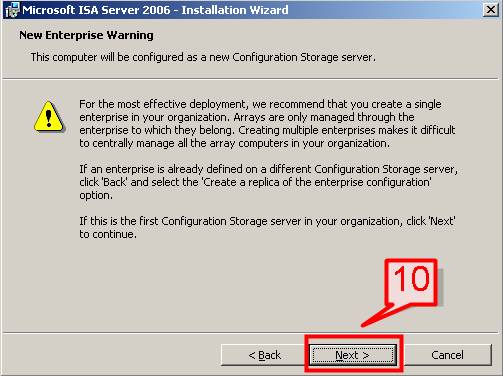Click the 'For the most effective deployment' line

pyautogui.click(x=260, y=104)
